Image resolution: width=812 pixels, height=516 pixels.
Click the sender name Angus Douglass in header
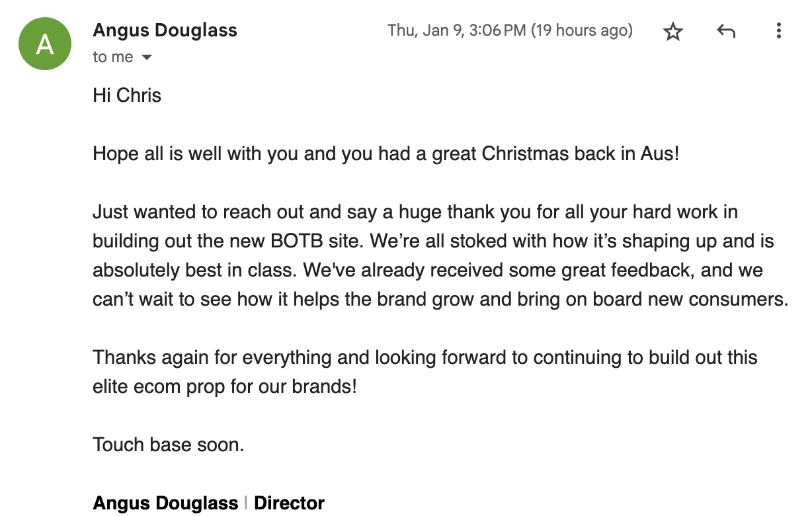pyautogui.click(x=165, y=30)
